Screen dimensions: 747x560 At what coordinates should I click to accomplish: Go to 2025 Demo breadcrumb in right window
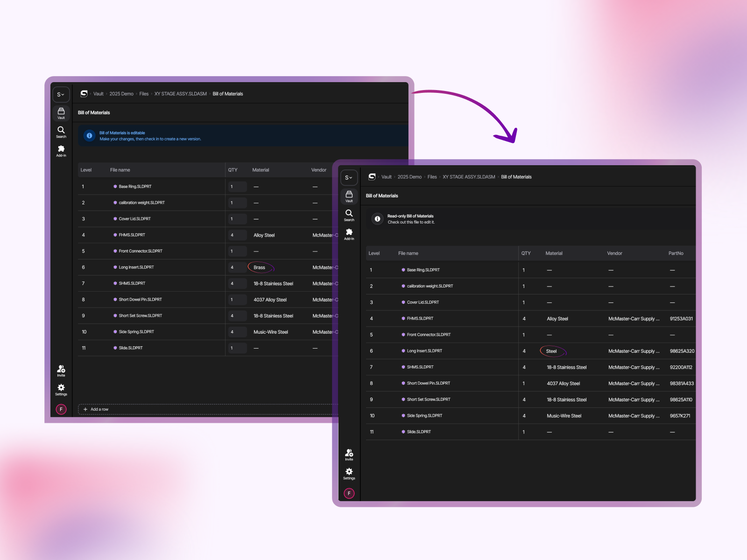(409, 177)
